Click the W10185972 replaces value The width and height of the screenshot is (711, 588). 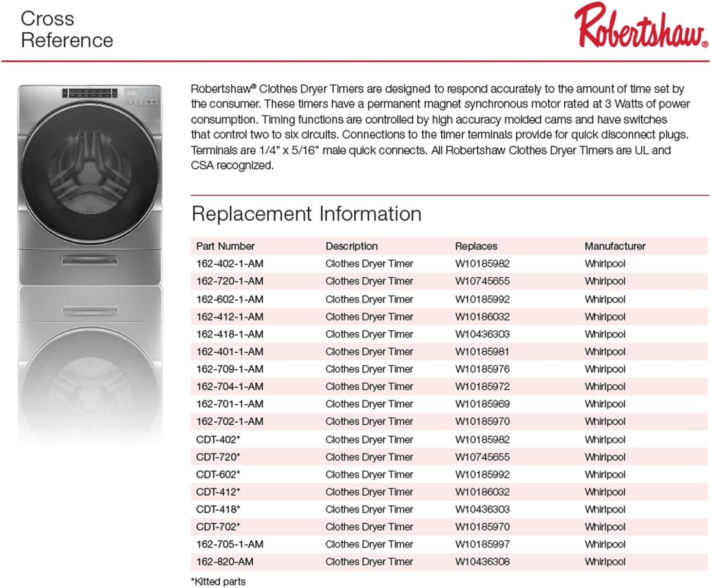(x=483, y=386)
